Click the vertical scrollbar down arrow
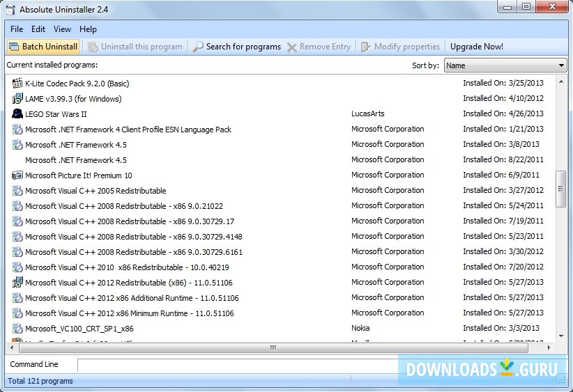 (561, 336)
